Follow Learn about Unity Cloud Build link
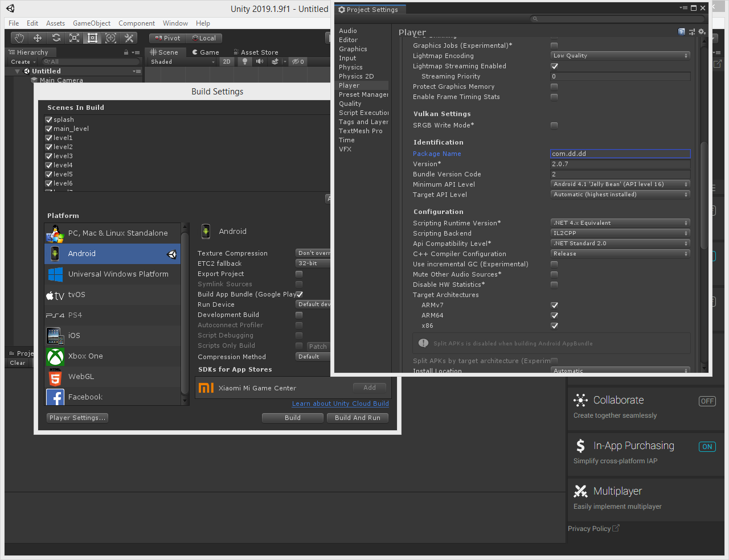 pyautogui.click(x=341, y=403)
